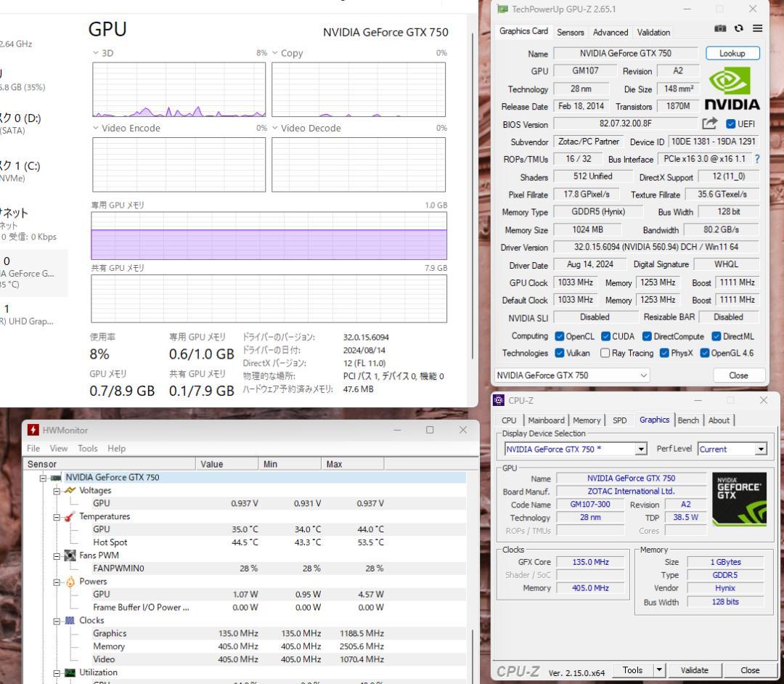Open the Tools menu in HWMonitor
This screenshot has height=684, width=784.
(x=87, y=448)
